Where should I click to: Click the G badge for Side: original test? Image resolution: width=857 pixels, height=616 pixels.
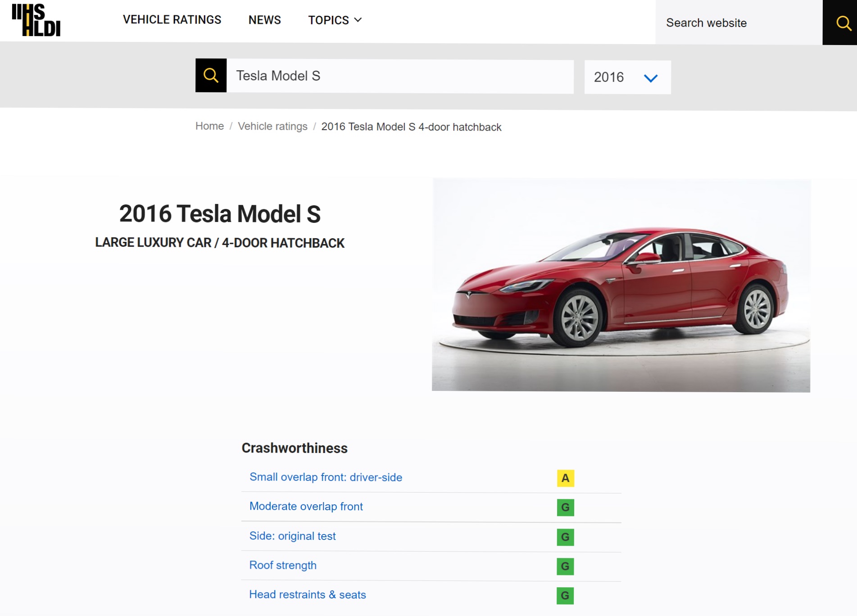[565, 537]
